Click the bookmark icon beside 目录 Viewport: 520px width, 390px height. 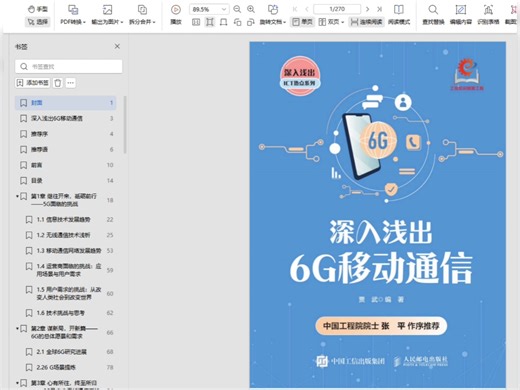[23, 181]
